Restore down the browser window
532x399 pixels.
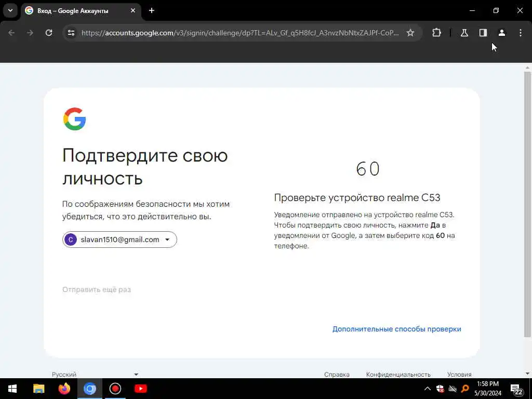pos(496,10)
